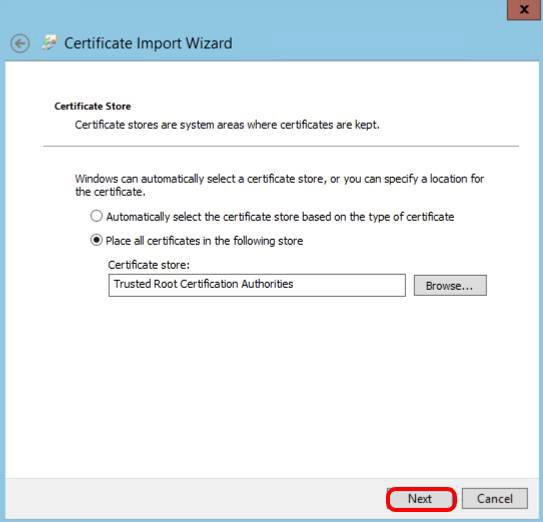Viewport: 543px width, 522px height.
Task: Open the Browse... store picker
Action: 450,285
